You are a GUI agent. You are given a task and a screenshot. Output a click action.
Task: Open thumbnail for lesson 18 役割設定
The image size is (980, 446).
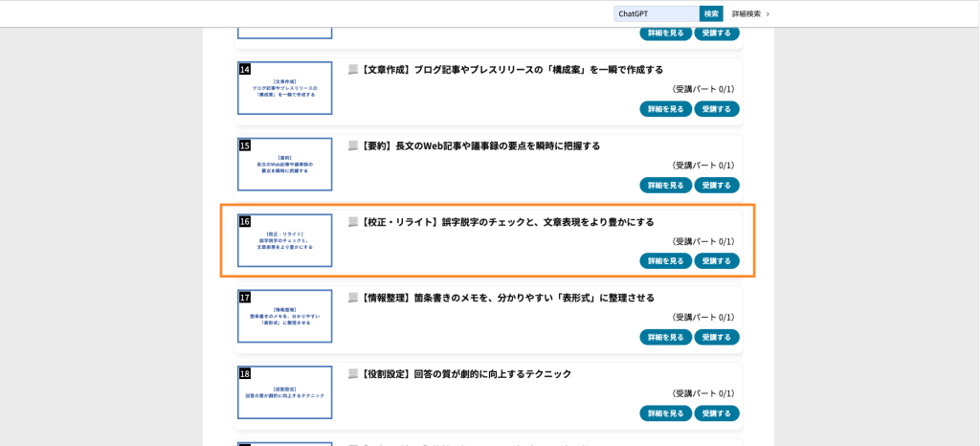(x=285, y=392)
